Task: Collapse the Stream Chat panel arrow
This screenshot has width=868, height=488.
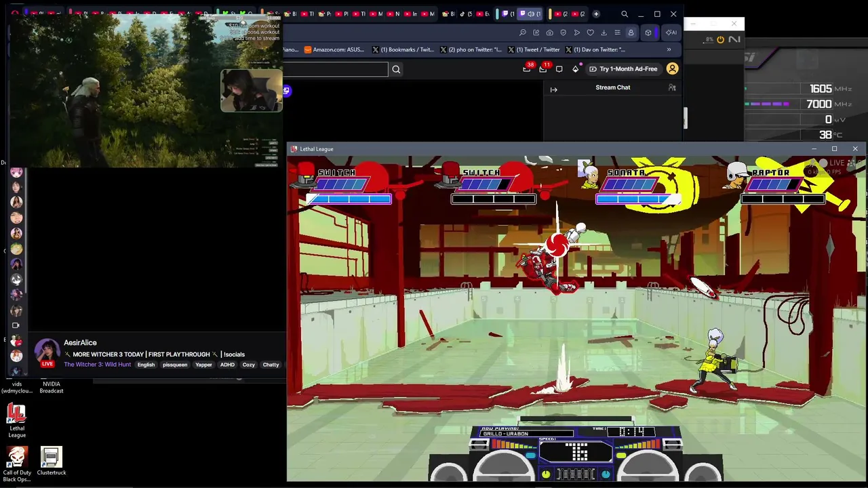Action: [553, 89]
